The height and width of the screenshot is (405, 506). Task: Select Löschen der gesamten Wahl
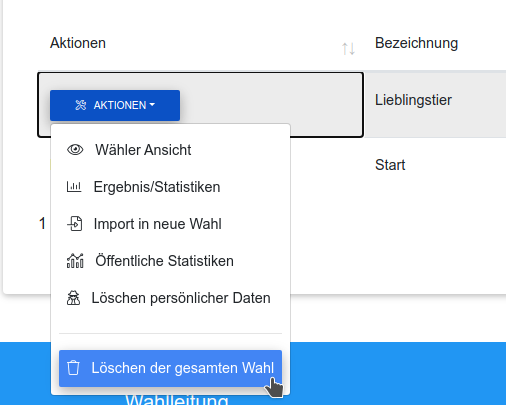170,368
